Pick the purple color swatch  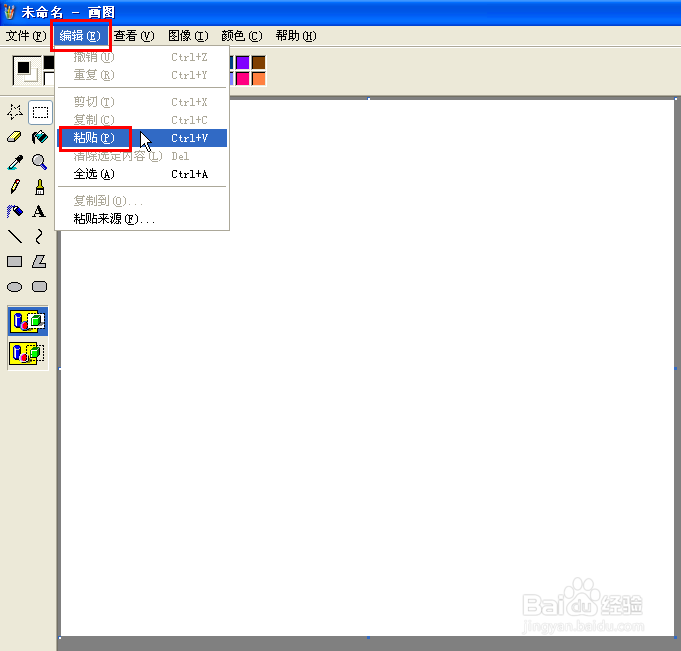click(243, 63)
